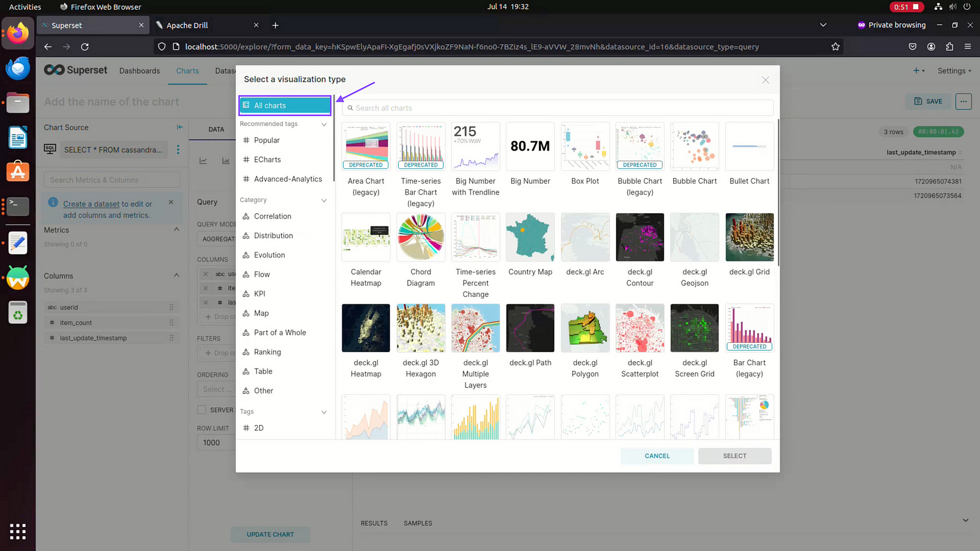Choose the Country Map visualization icon
This screenshot has height=551, width=980.
click(530, 238)
